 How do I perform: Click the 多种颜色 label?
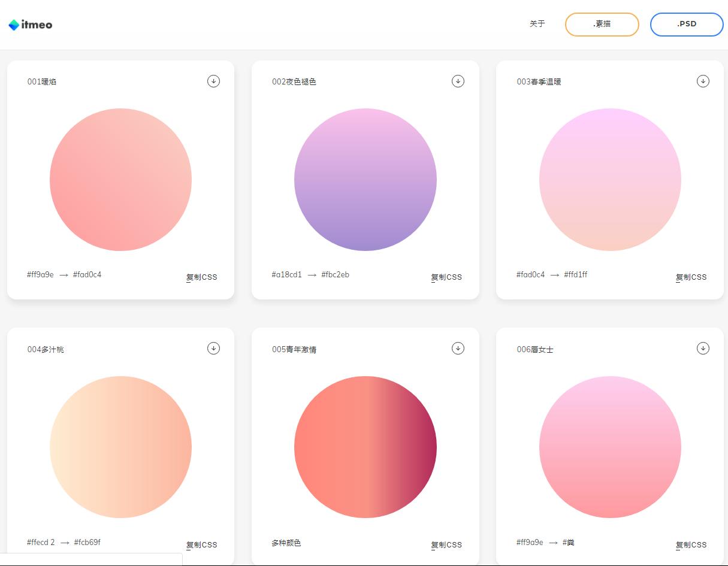(286, 543)
